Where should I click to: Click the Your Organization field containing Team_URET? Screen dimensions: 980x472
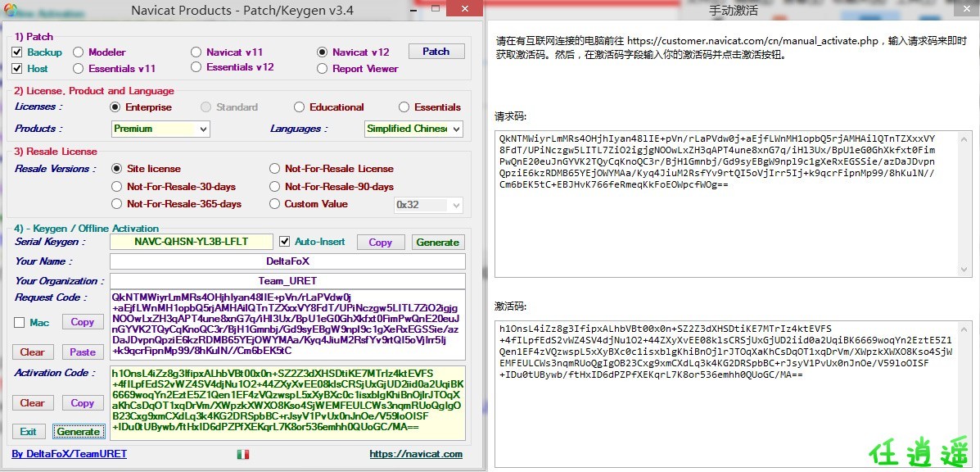point(287,281)
